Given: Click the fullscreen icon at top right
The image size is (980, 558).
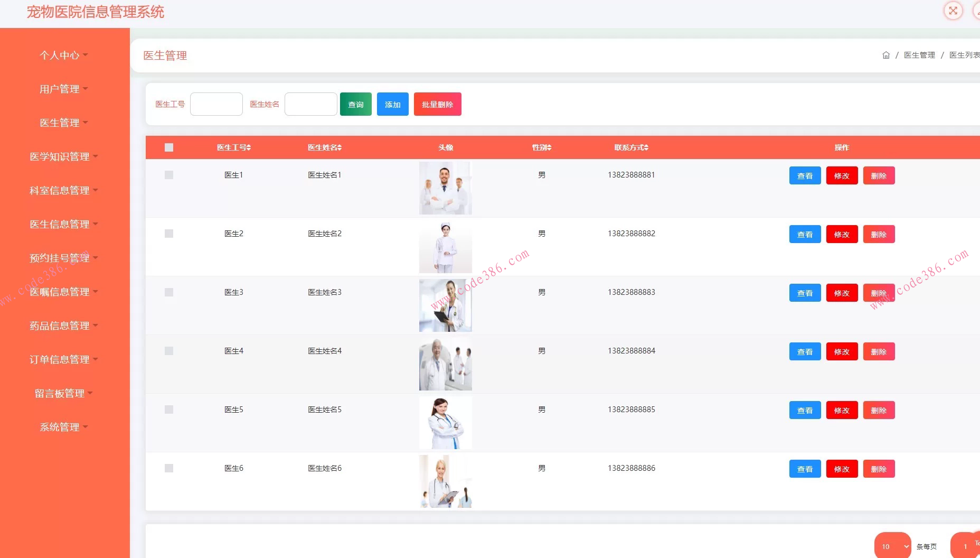Looking at the screenshot, I should pos(953,11).
